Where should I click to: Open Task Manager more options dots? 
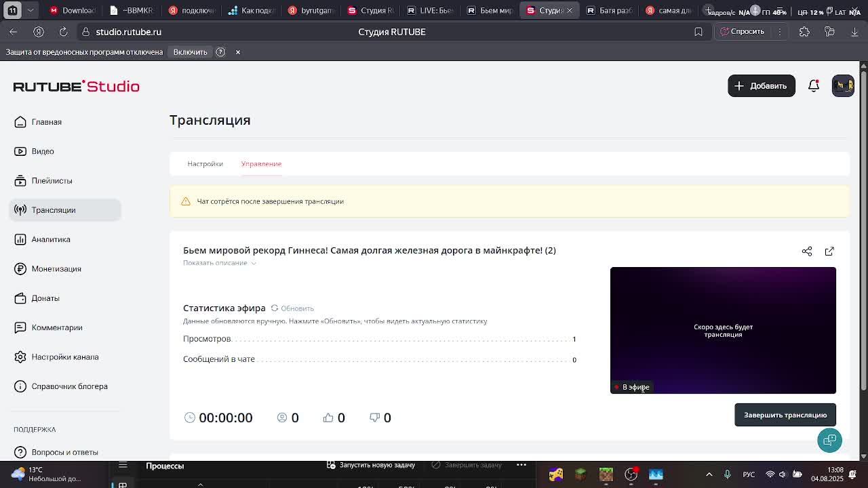click(x=521, y=465)
